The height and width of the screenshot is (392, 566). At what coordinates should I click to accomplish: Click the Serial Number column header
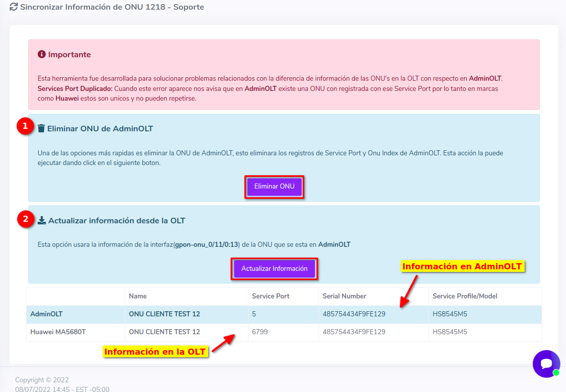coord(344,296)
